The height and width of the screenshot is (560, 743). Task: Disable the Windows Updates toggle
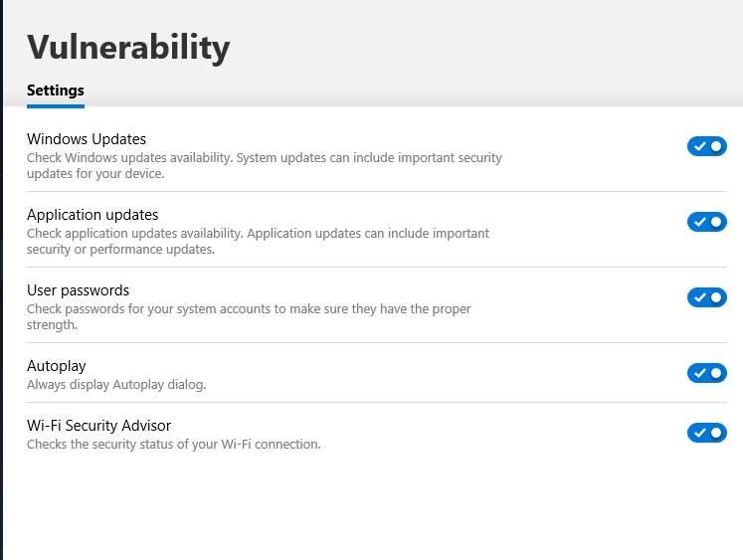[706, 146]
